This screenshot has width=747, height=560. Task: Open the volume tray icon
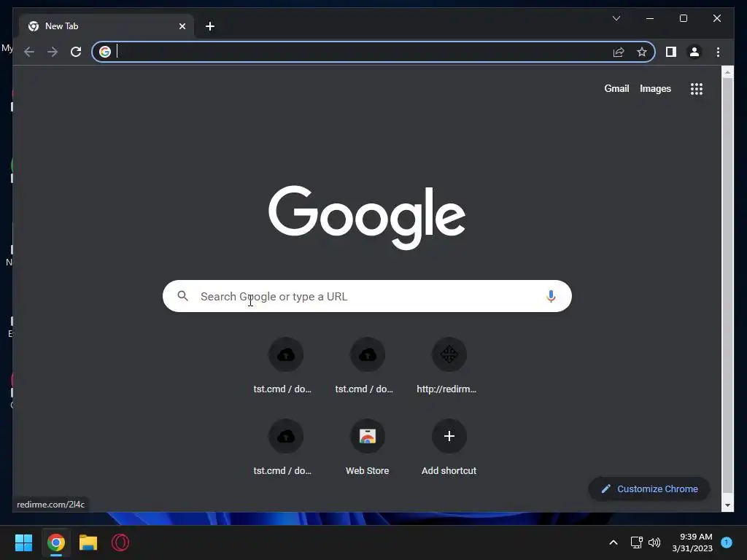click(654, 542)
